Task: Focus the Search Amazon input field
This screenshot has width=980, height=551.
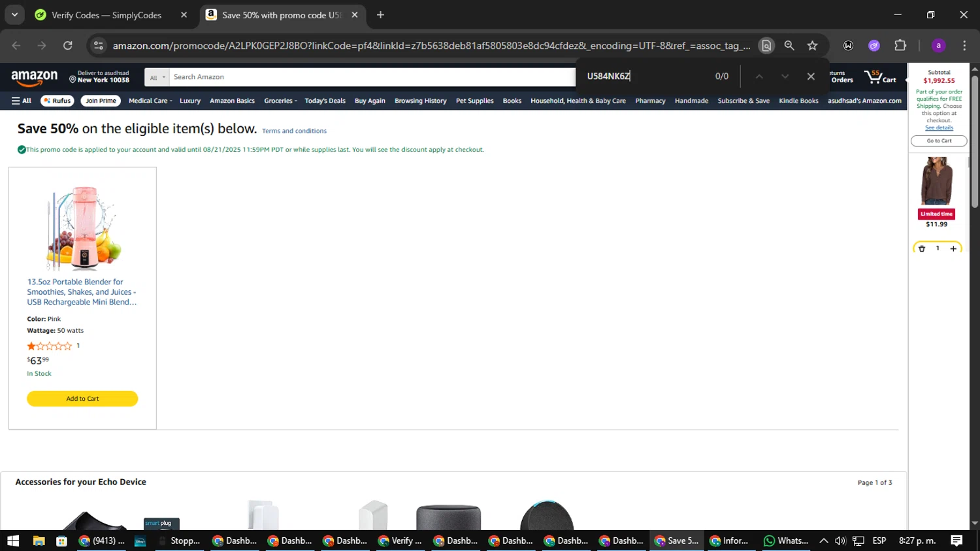Action: coord(371,77)
